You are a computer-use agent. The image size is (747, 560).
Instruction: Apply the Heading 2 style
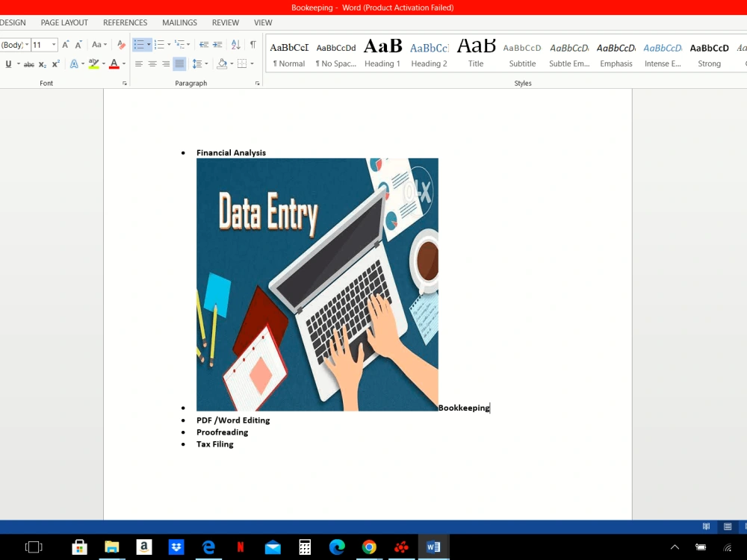click(430, 54)
